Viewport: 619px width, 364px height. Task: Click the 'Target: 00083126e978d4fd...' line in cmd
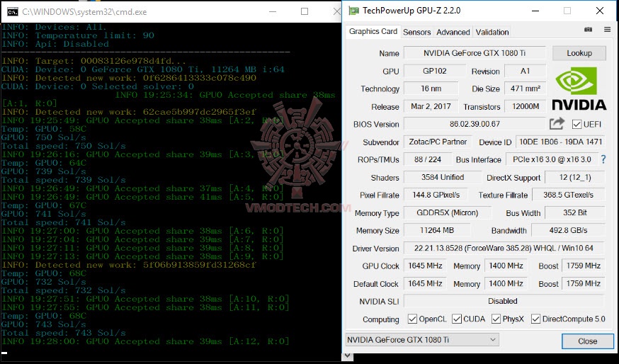(93, 61)
